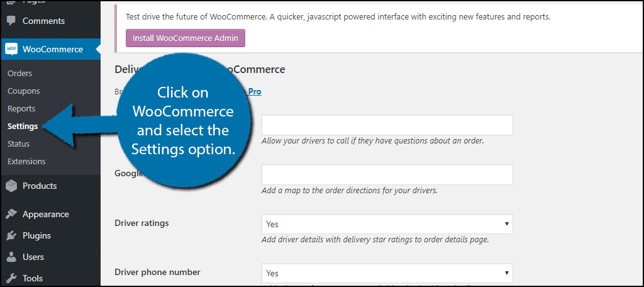Viewport: 644px width, 287px height.
Task: Open Extensions submenu item
Action: [x=26, y=162]
